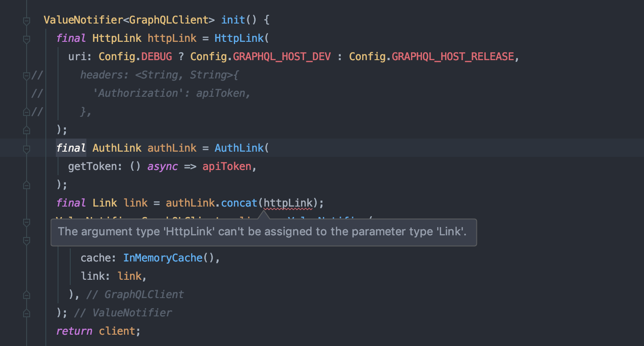Viewport: 644px width, 346px height.
Task: Click the concat method call
Action: pyautogui.click(x=239, y=203)
